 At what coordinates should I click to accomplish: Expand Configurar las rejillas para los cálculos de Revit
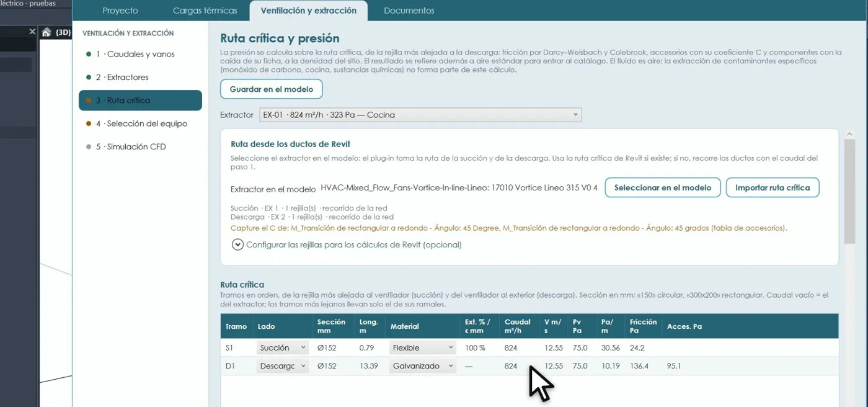[347, 244]
